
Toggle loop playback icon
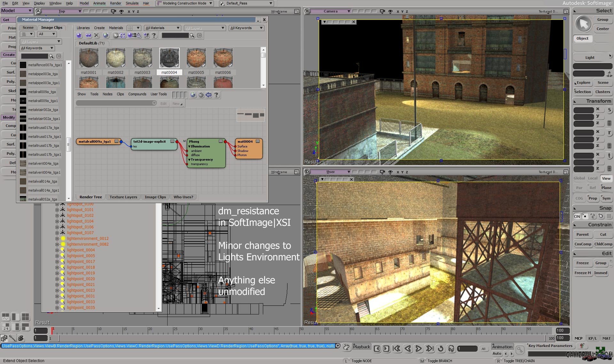click(x=441, y=349)
